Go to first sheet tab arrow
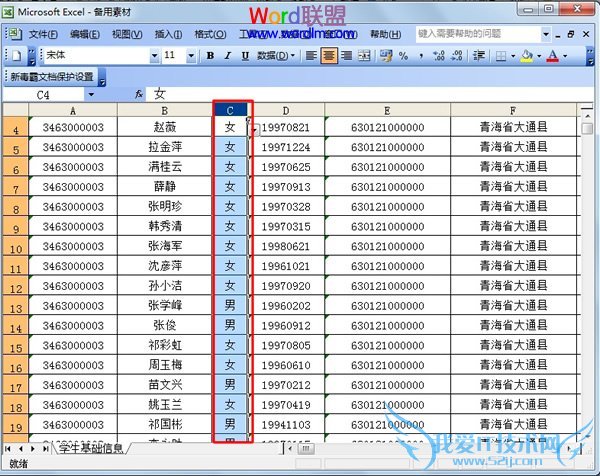Screen dimensions: 600x476 (x=8, y=448)
